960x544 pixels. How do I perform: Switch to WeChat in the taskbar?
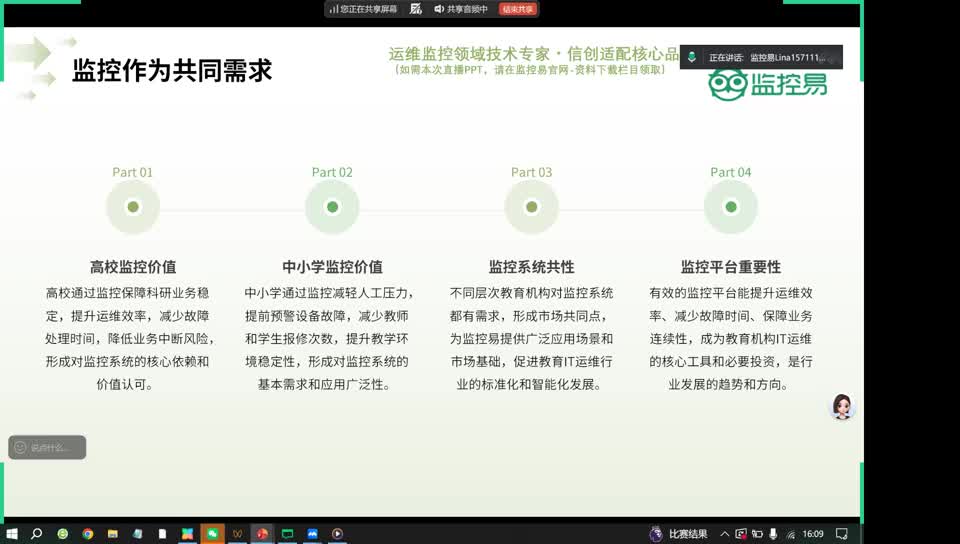coord(212,534)
